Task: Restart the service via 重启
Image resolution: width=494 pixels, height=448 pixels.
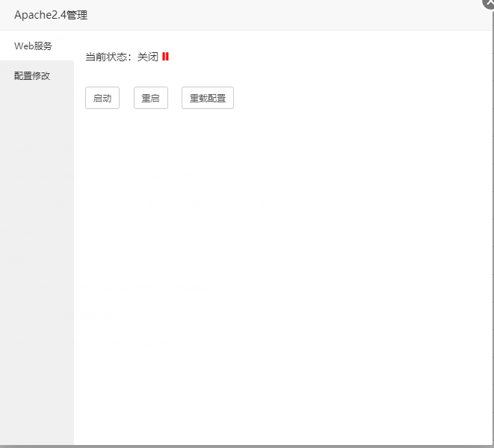Action: coord(151,98)
